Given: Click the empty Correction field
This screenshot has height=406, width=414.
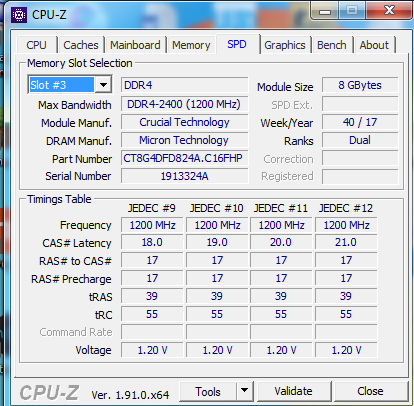Looking at the screenshot, I should coord(360,158).
